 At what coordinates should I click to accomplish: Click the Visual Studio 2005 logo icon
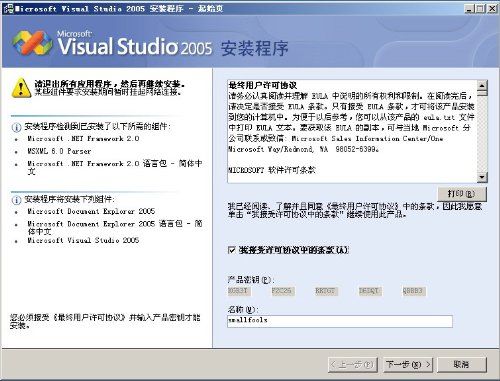(x=32, y=43)
